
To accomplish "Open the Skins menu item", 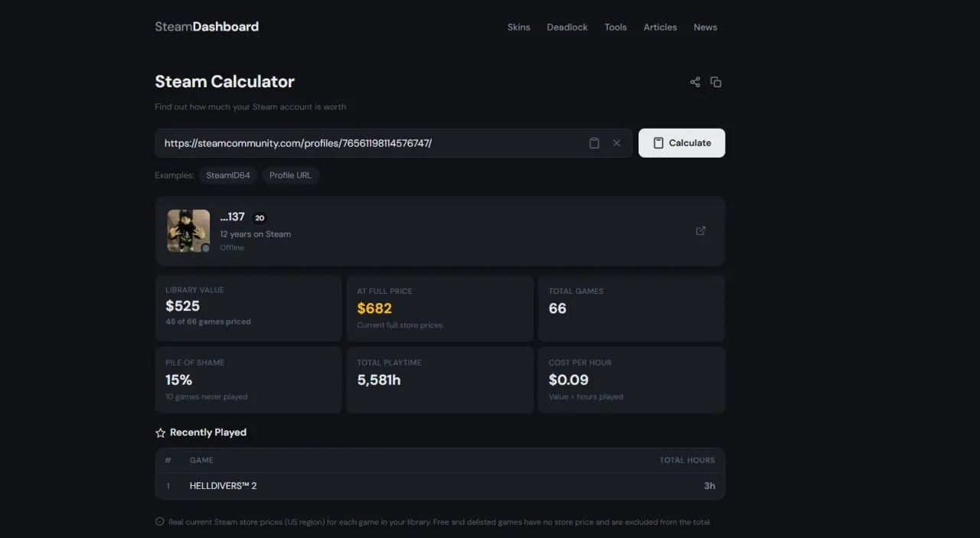I will coord(518,28).
